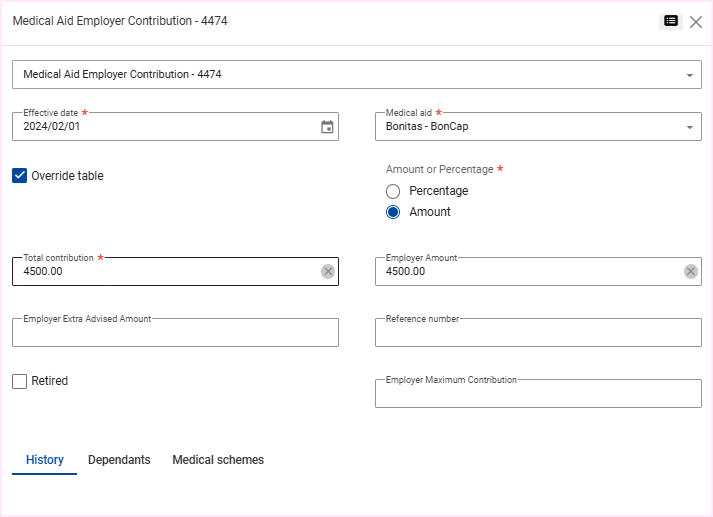Select the Amount radio option
Screen dimensions: 713x517
tap(393, 212)
